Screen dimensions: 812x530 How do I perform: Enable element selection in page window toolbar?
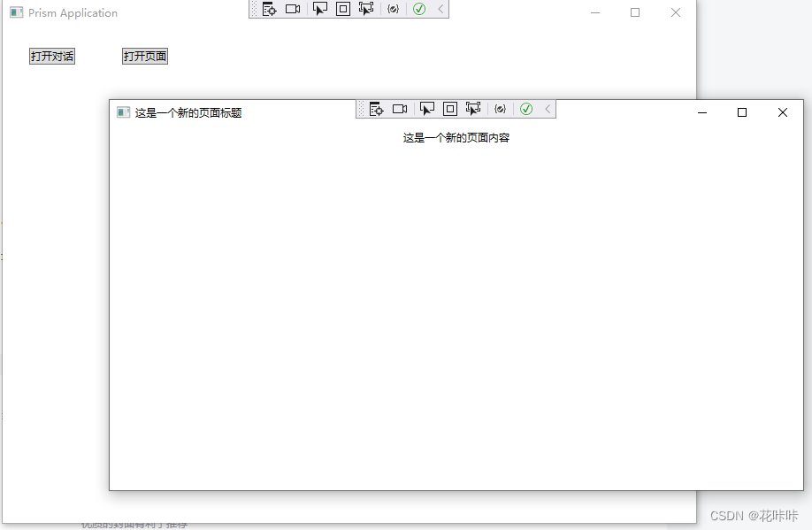coord(427,109)
